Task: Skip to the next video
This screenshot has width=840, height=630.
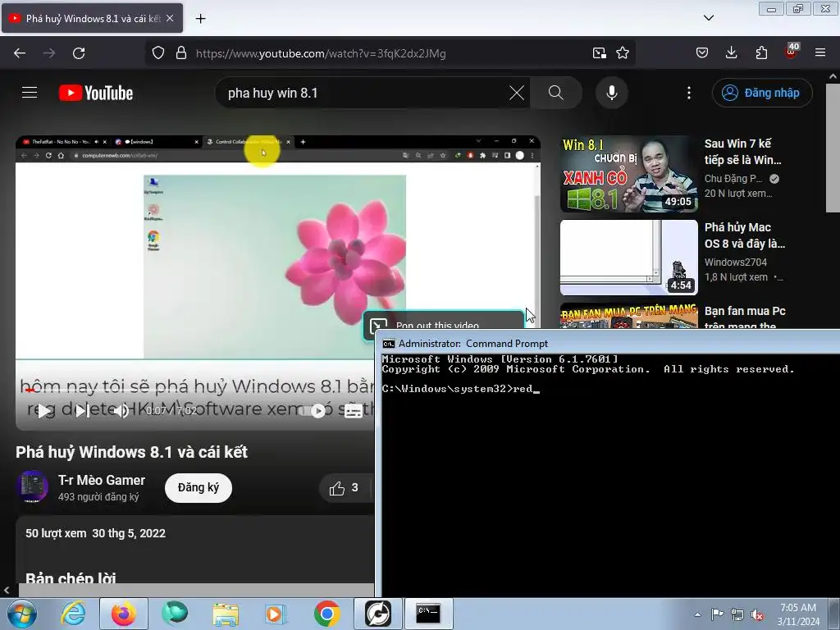Action: click(82, 411)
